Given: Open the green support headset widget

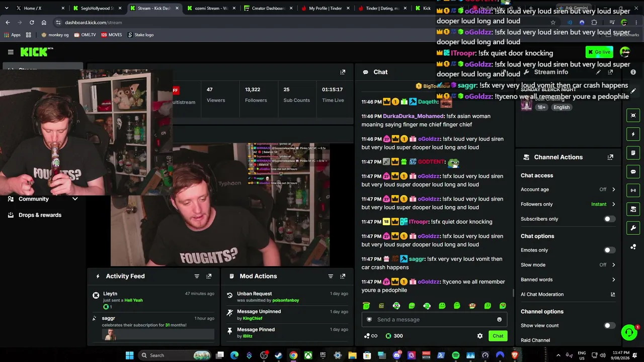Looking at the screenshot, I should (x=629, y=332).
